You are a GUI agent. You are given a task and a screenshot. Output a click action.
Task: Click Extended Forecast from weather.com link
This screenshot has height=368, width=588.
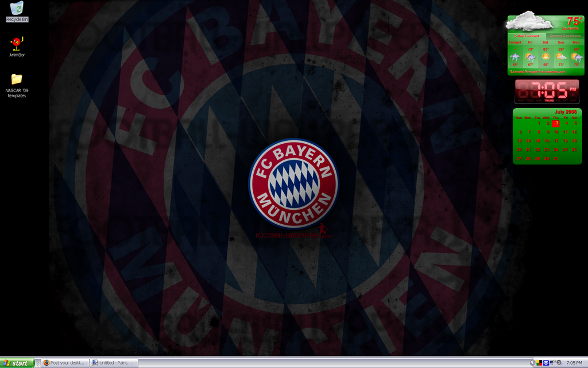click(538, 72)
